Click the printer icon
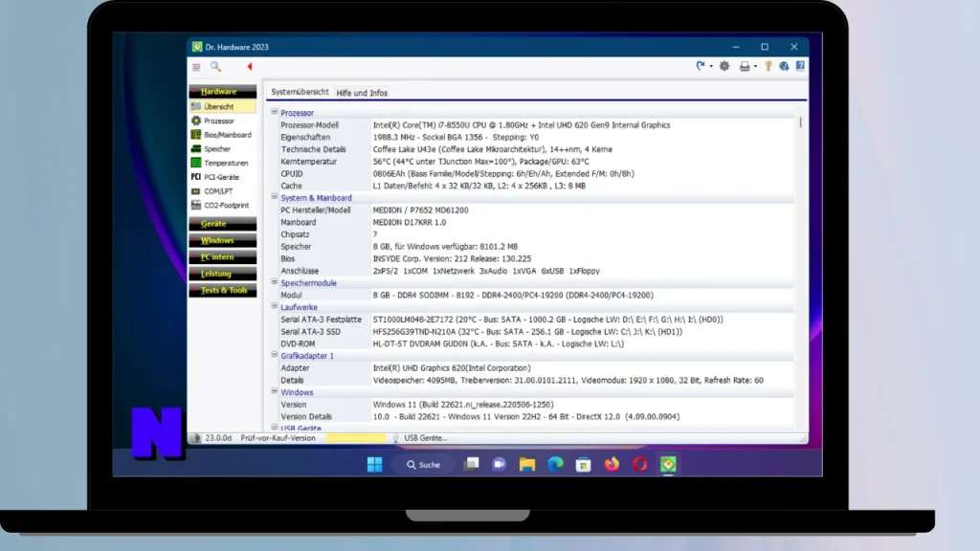 [745, 66]
